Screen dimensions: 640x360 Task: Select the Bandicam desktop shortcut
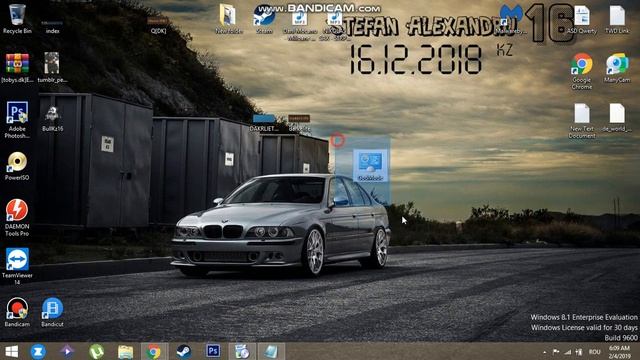point(17,312)
